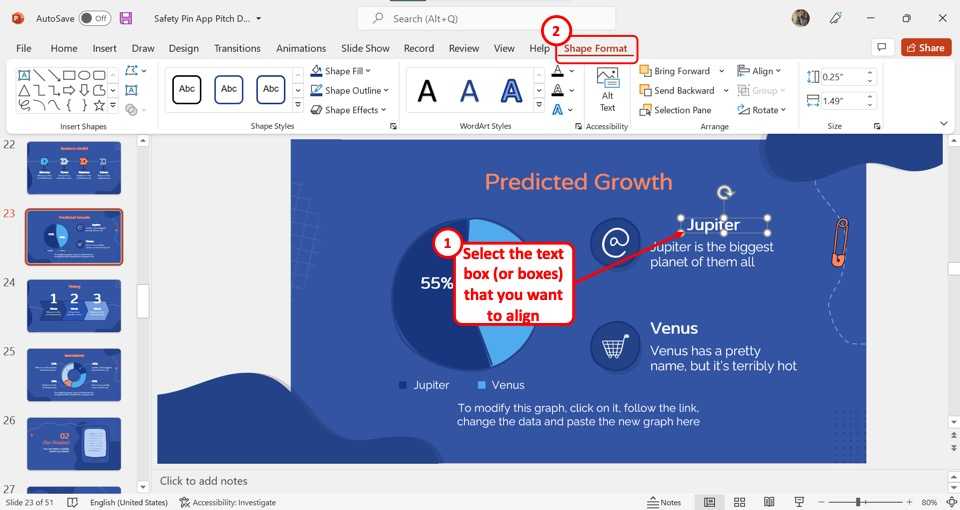Screen dimensions: 960x510
Task: Click the Draw Text Box icon
Action: click(x=131, y=91)
